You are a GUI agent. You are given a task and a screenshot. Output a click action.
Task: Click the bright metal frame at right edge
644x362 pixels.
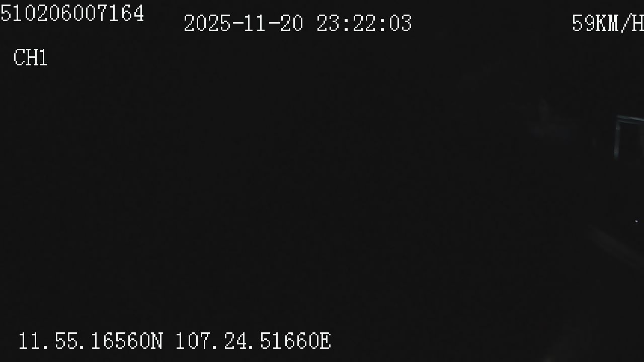629,136
